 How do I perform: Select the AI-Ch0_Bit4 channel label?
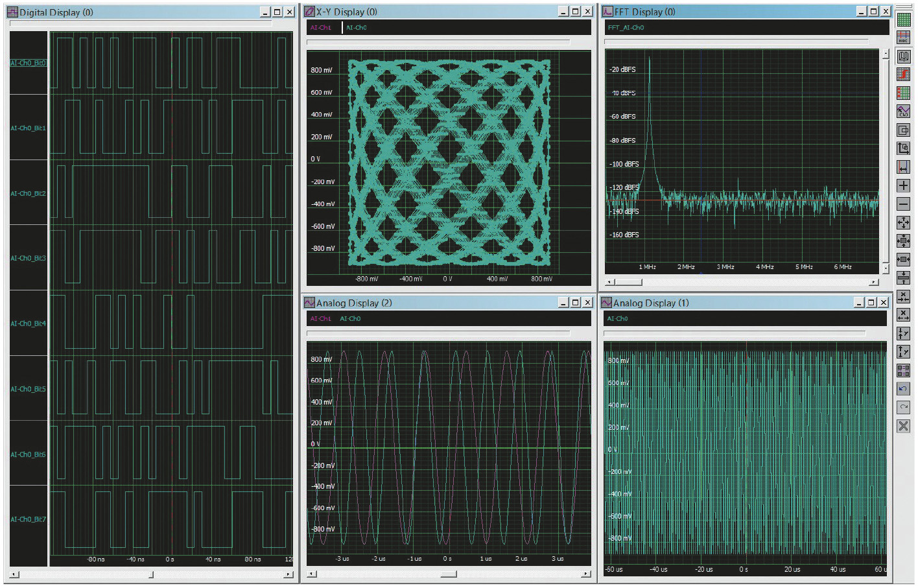(x=29, y=323)
